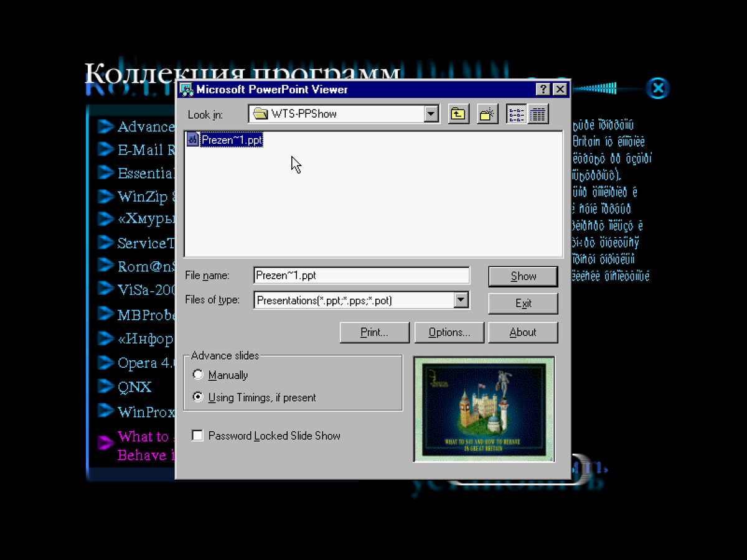Click the arrow icon beside Essential entry
The image size is (747, 560).
click(x=105, y=173)
